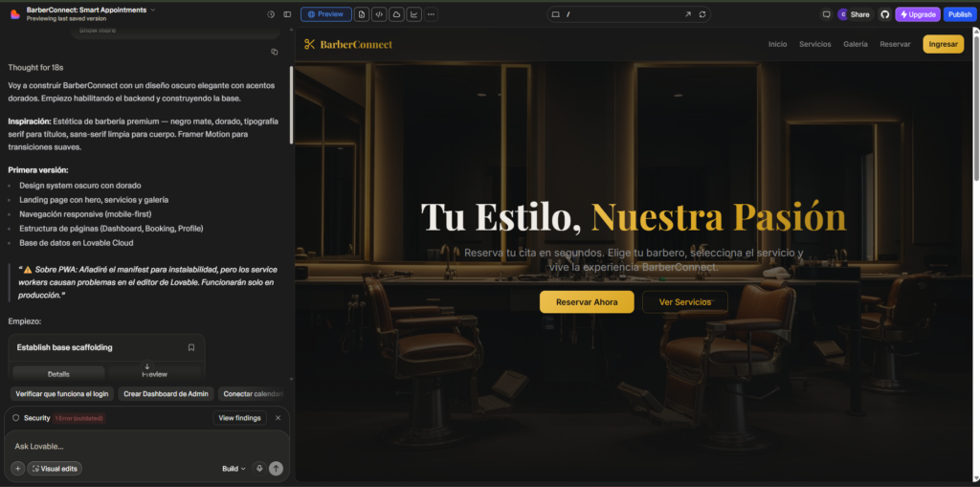
Task: Open the Cloud view icon
Action: 396,13
